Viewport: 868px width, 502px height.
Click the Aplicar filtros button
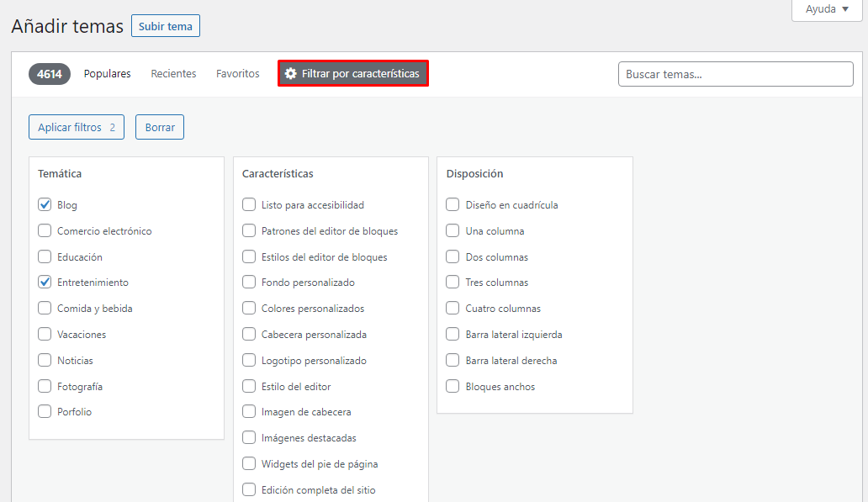(76, 126)
